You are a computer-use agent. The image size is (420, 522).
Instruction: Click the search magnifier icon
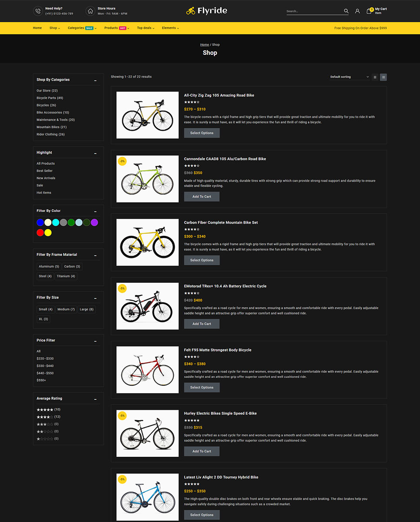(x=346, y=11)
